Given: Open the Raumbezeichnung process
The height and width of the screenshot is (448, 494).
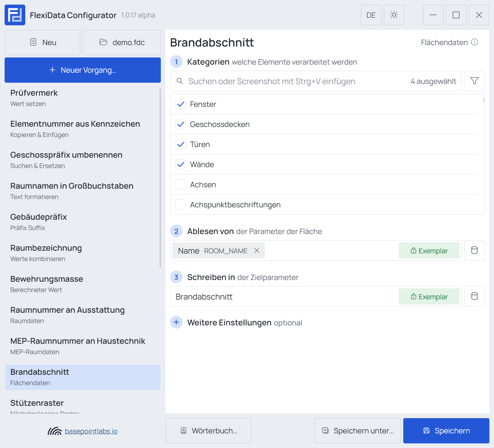Looking at the screenshot, I should (82, 253).
